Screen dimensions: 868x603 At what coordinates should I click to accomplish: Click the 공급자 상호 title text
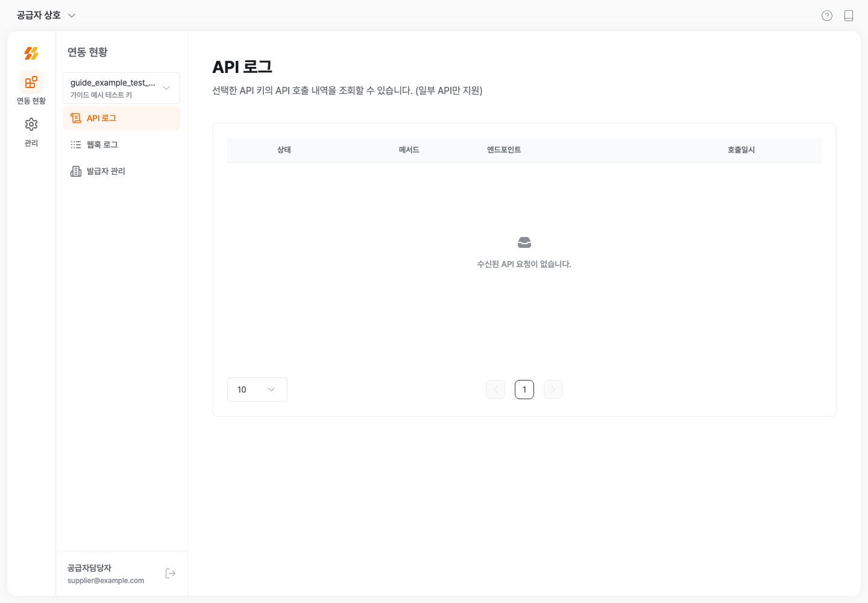point(39,16)
